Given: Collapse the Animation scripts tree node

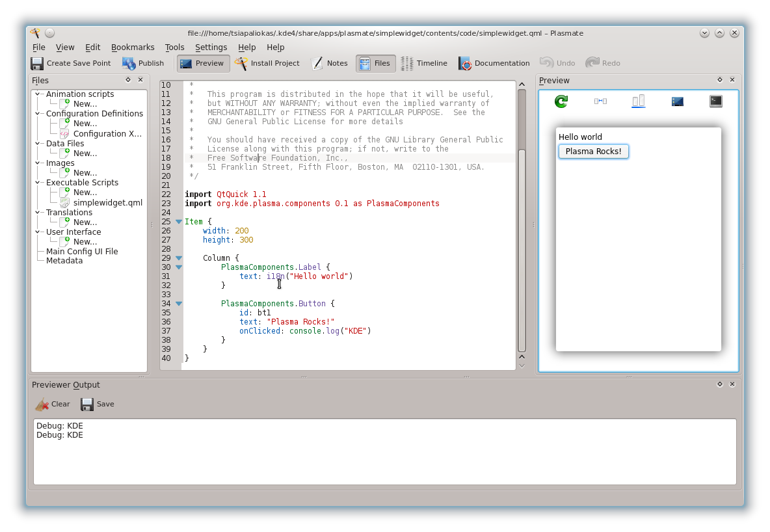Looking at the screenshot, I should point(38,94).
